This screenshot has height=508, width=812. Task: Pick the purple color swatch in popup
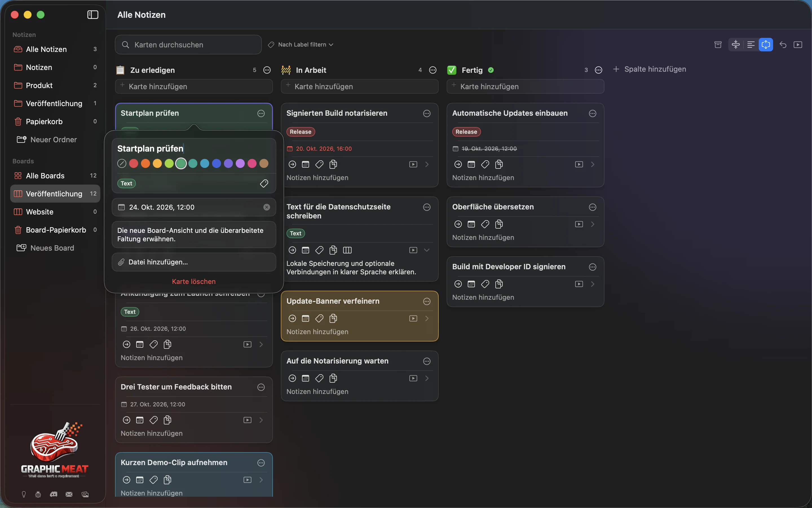tap(228, 164)
